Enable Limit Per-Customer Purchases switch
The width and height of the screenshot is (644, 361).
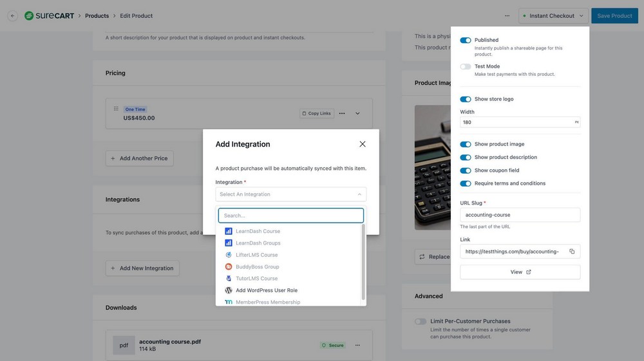[x=420, y=322]
